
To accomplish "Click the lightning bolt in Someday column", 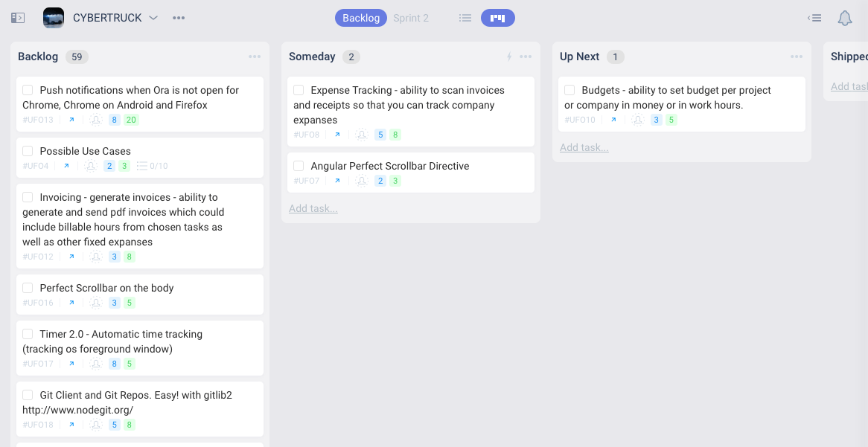I will (x=509, y=57).
